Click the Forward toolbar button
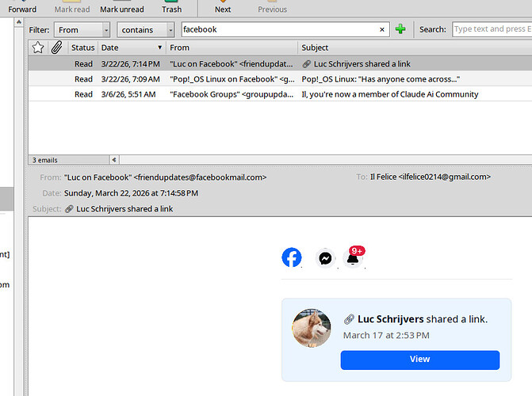Viewport: 532px width, 396px height. click(22, 7)
